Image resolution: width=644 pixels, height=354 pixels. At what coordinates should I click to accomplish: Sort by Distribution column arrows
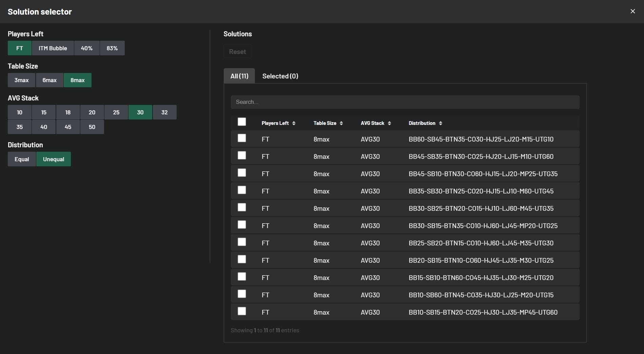tap(440, 123)
